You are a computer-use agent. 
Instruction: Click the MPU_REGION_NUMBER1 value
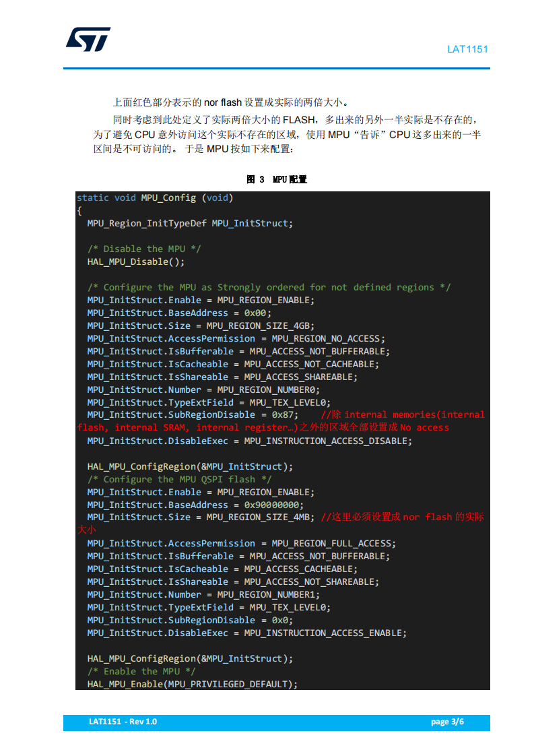click(x=269, y=594)
